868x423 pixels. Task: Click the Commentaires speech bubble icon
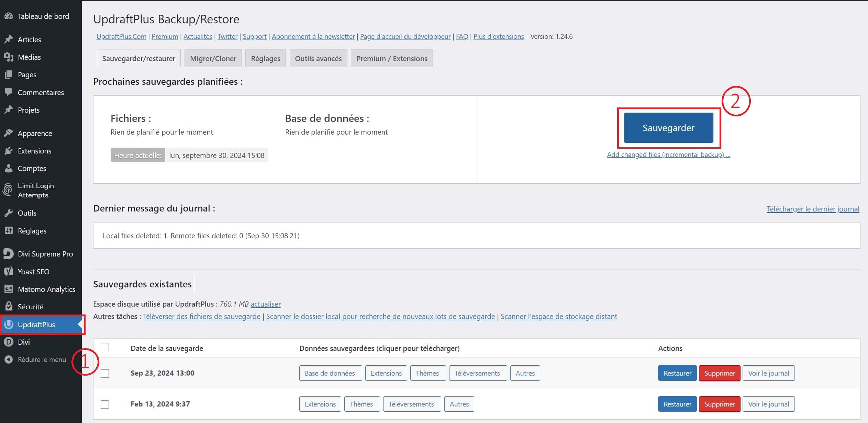[x=9, y=92]
